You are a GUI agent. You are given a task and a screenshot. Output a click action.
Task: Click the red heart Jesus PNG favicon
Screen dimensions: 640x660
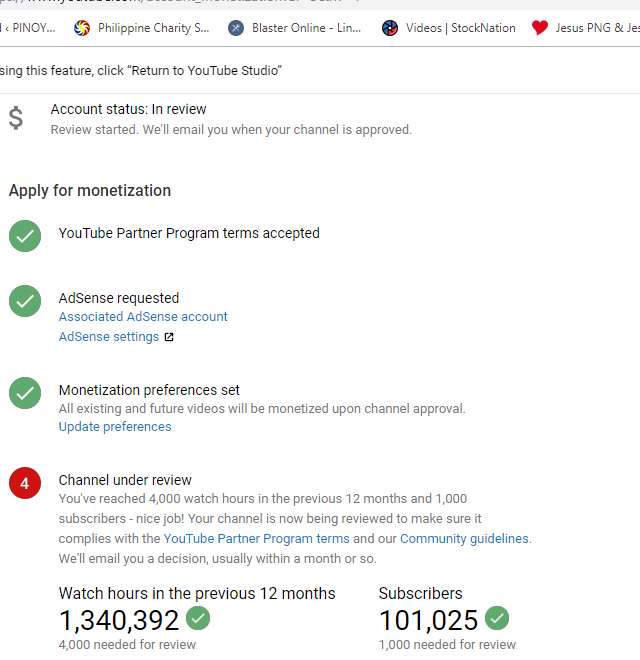(x=540, y=28)
